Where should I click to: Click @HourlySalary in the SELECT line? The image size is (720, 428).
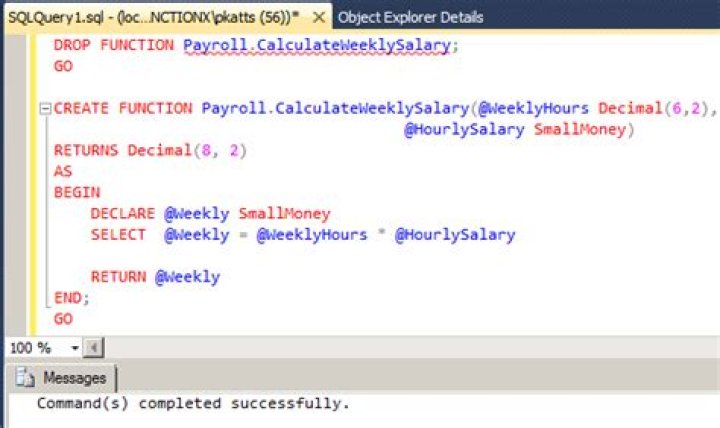pyautogui.click(x=455, y=235)
